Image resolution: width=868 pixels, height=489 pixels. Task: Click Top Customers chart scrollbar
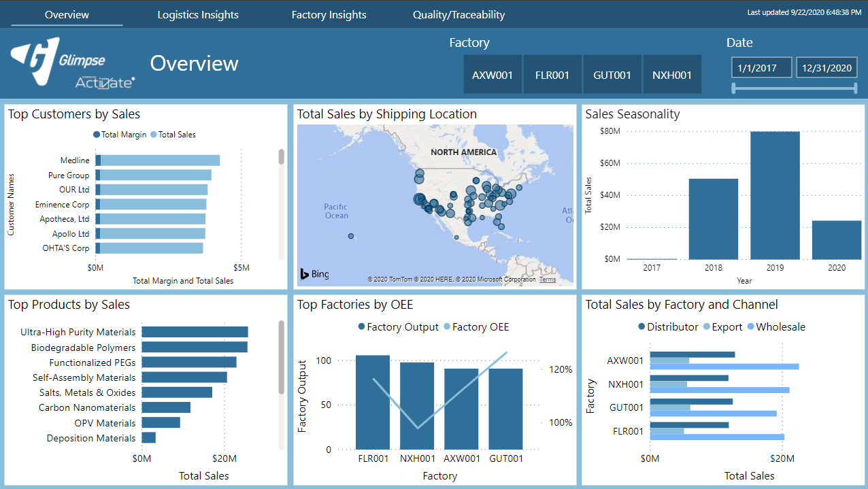(282, 157)
